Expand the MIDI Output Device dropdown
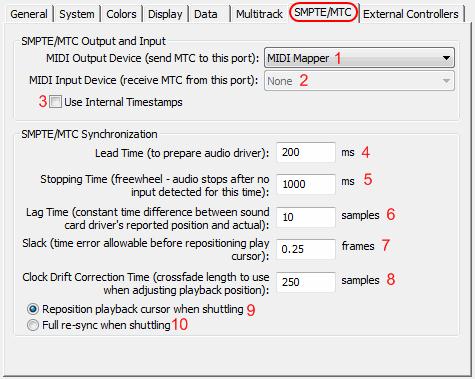Screen dimensions: 475x379 click(359, 58)
